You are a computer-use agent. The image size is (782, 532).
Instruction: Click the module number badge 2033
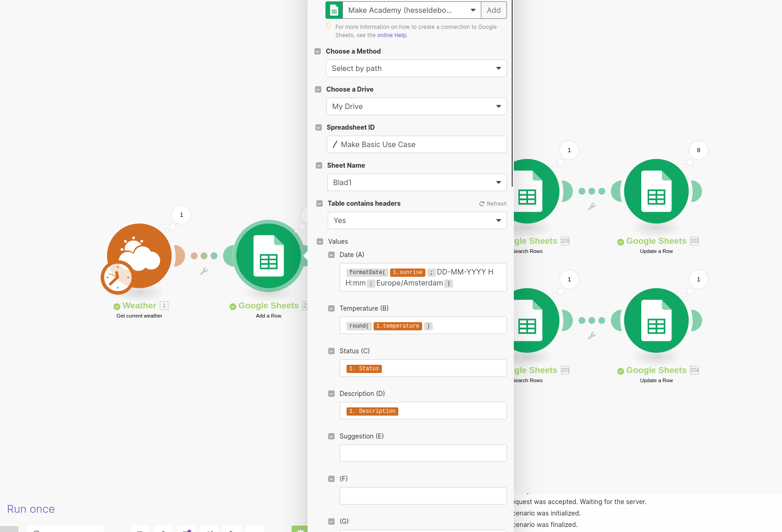click(x=694, y=241)
